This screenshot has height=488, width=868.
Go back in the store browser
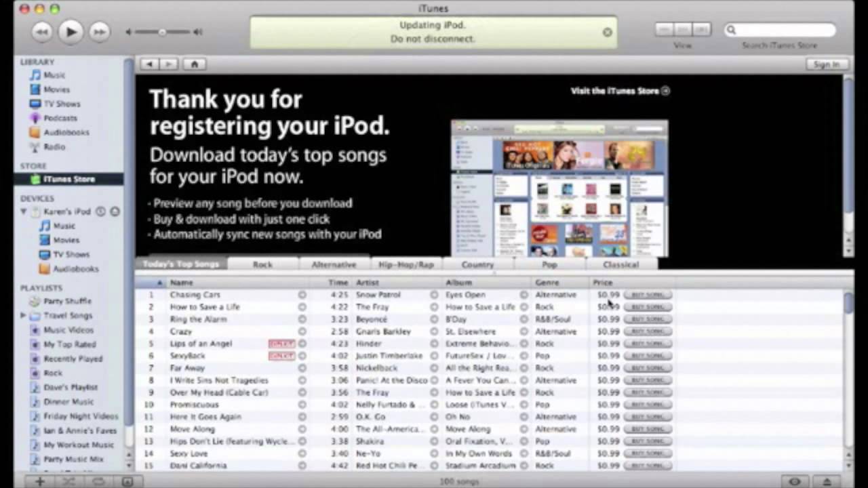[x=149, y=64]
